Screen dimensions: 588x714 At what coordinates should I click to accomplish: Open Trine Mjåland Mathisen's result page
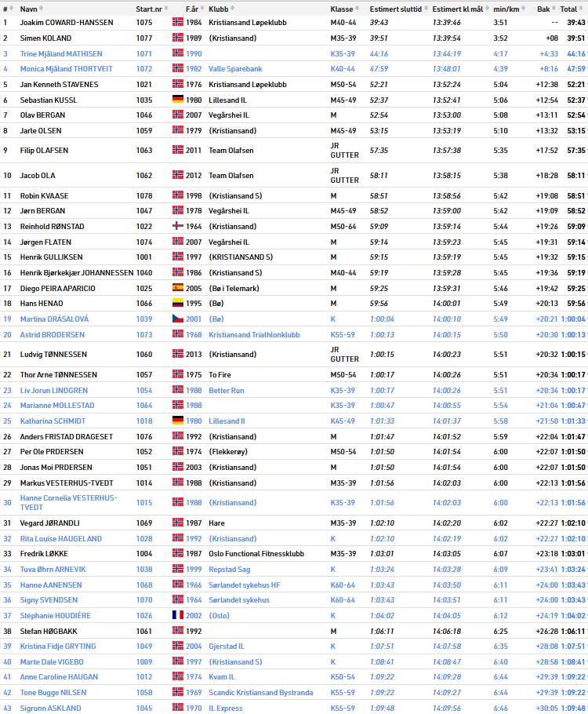click(x=60, y=53)
